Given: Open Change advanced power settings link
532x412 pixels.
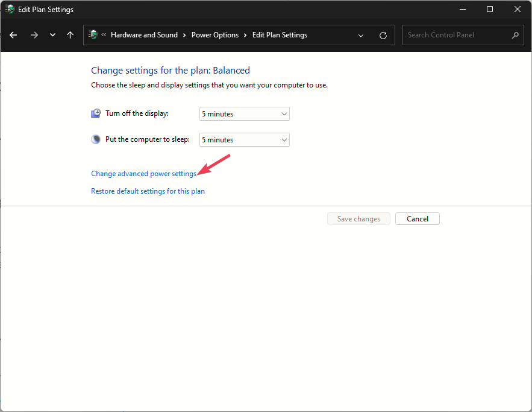Looking at the screenshot, I should pyautogui.click(x=143, y=174).
